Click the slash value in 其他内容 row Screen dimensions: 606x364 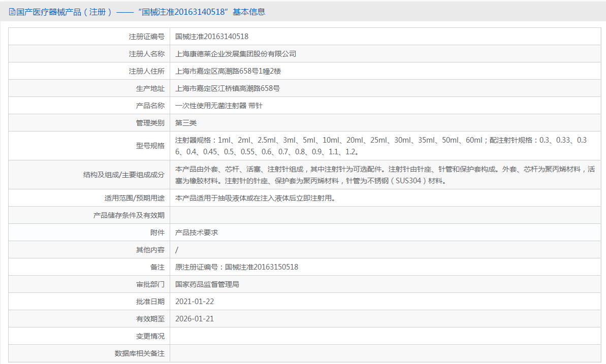(177, 250)
